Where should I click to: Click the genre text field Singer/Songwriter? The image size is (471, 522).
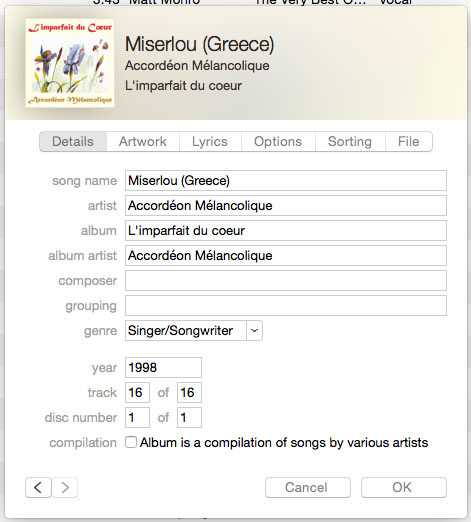186,330
